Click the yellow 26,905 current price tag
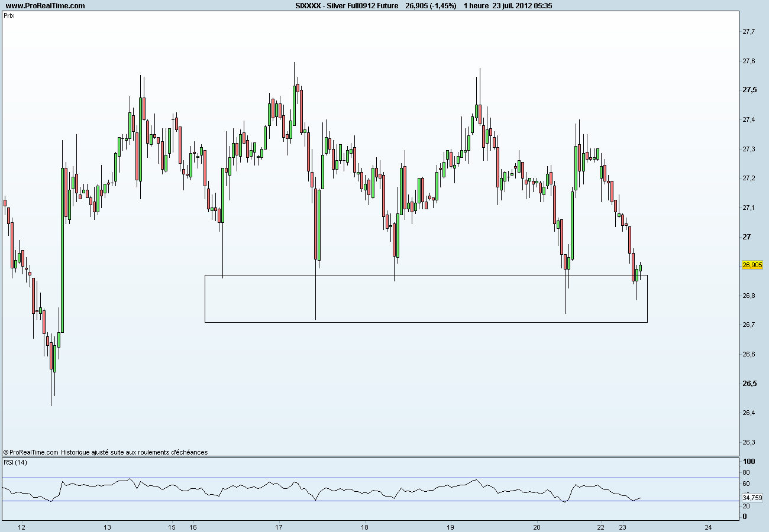The image size is (769, 532). pyautogui.click(x=752, y=265)
